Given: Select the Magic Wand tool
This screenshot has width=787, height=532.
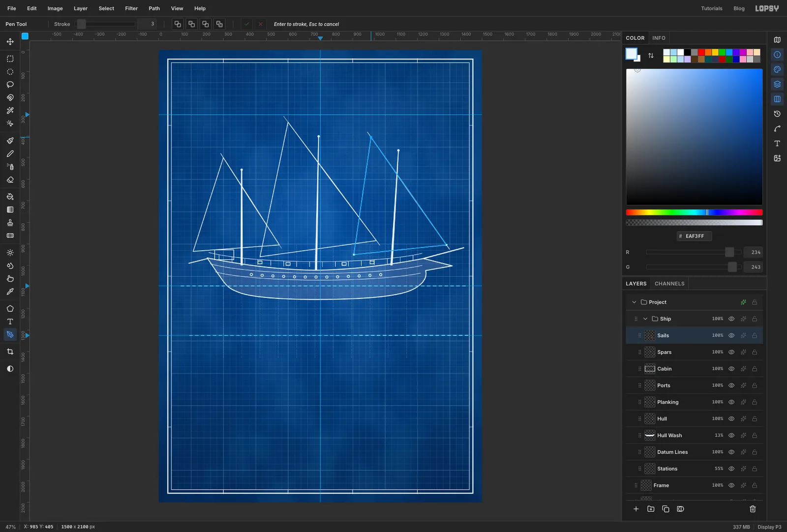Looking at the screenshot, I should pos(10,111).
